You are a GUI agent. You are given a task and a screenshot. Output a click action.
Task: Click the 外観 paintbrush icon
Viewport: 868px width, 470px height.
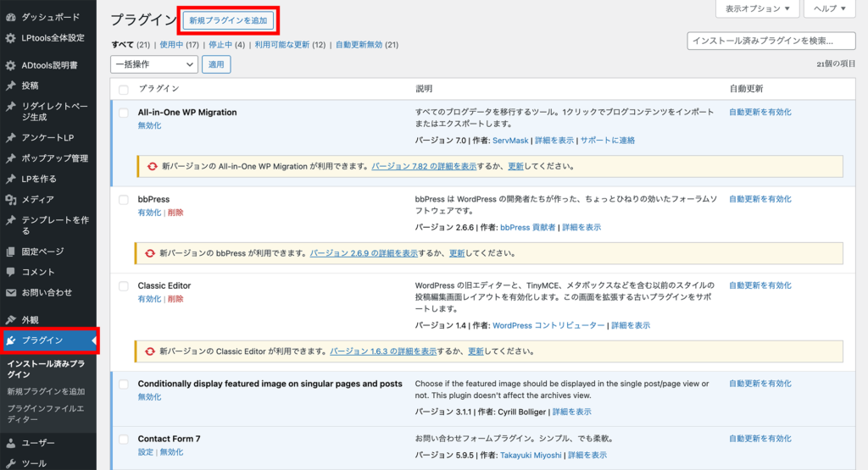point(10,319)
